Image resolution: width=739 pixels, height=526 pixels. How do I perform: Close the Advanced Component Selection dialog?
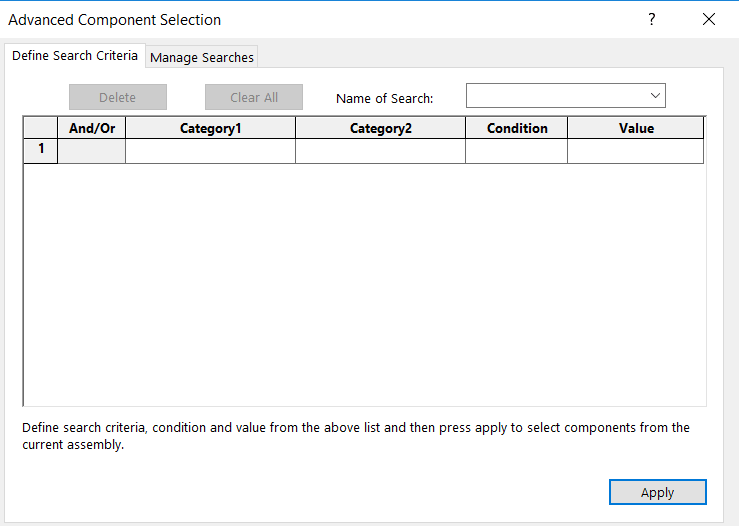pyautogui.click(x=709, y=19)
